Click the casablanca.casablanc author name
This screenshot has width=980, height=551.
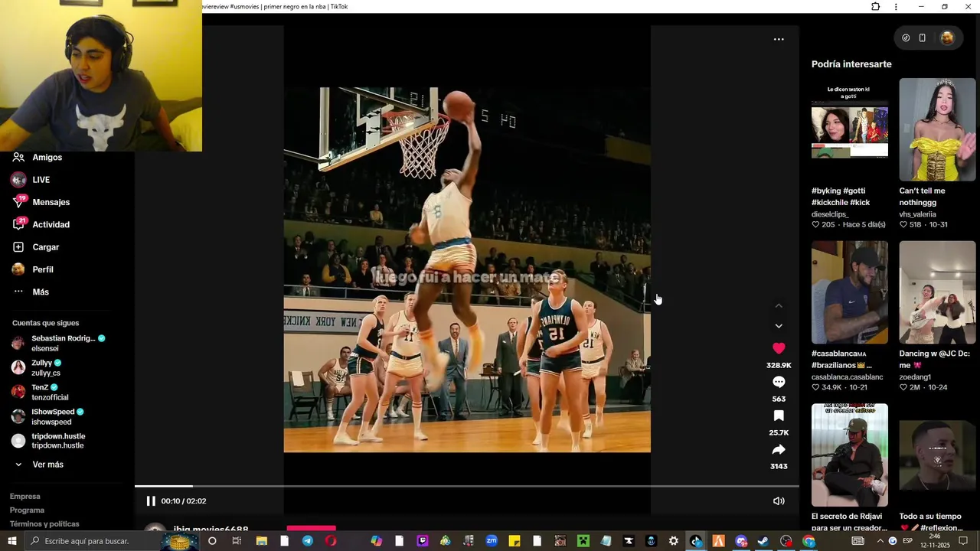pos(848,377)
